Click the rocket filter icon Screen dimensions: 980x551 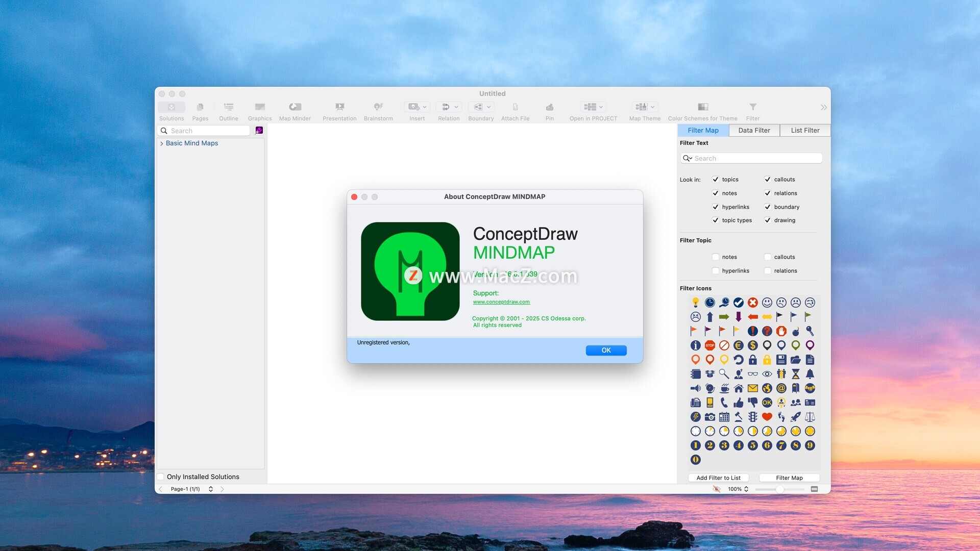coord(795,417)
